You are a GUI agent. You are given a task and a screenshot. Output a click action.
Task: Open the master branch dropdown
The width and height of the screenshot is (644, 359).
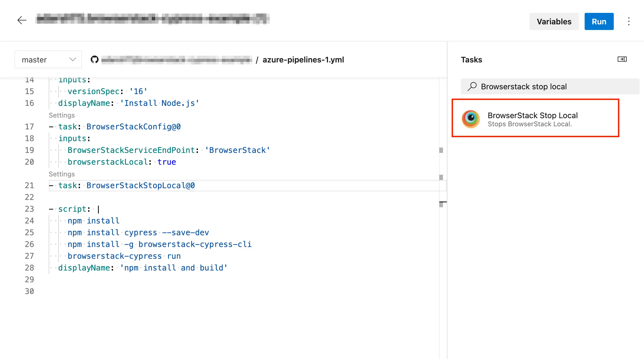click(48, 60)
